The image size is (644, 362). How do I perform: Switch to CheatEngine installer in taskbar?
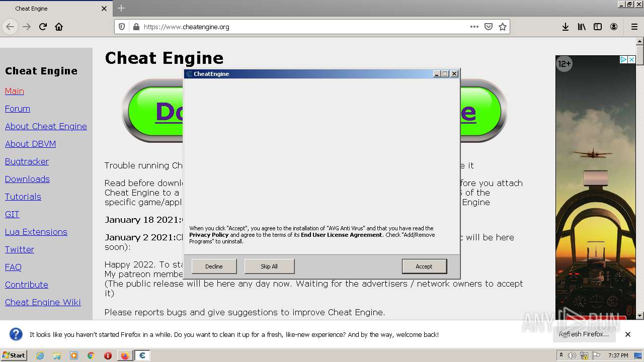pos(142,355)
